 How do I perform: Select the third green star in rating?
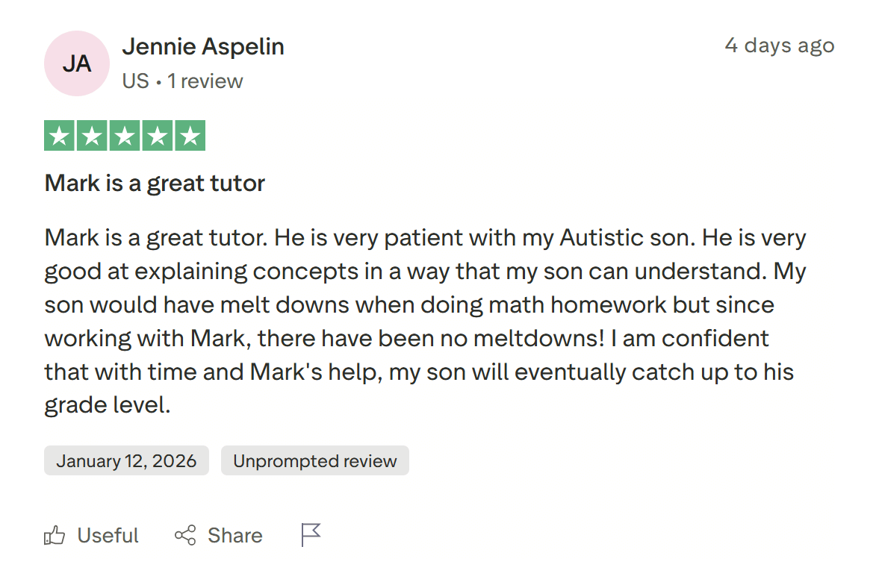point(125,135)
